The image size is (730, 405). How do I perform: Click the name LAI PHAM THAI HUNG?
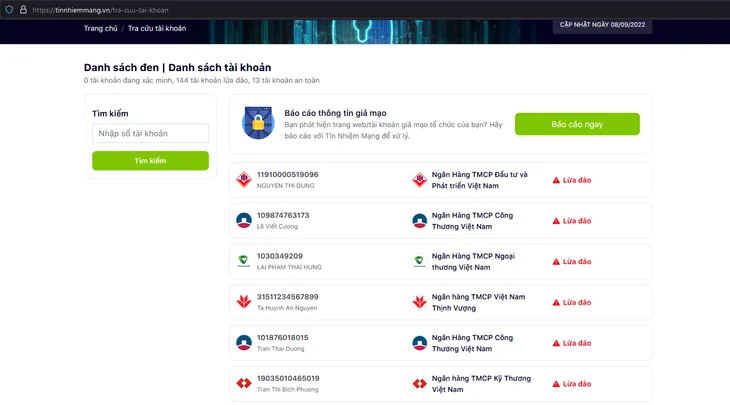point(289,267)
